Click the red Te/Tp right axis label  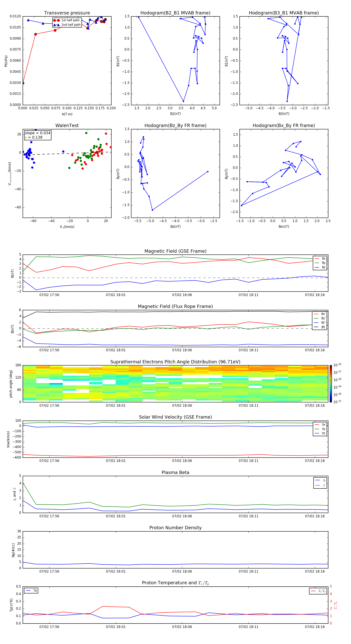point(336,605)
